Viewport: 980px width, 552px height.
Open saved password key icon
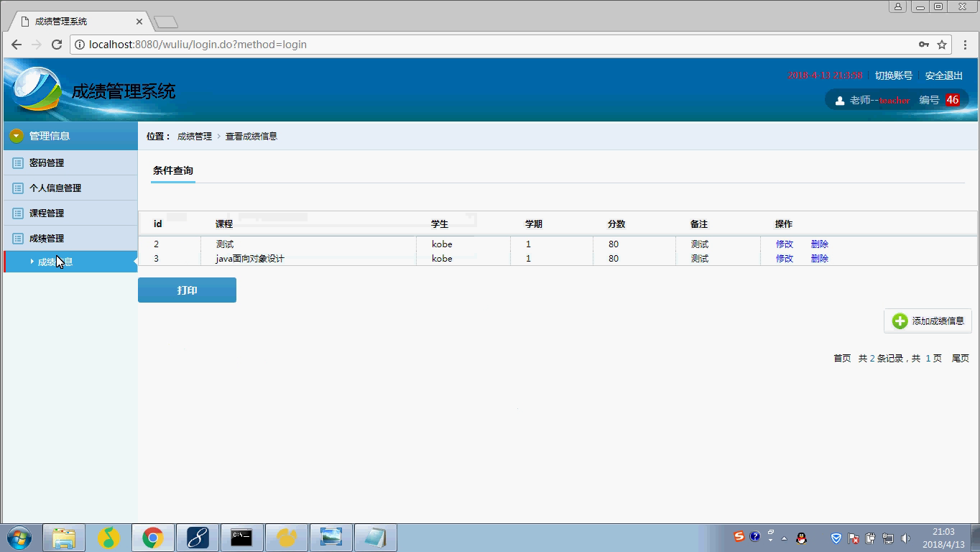(x=924, y=45)
